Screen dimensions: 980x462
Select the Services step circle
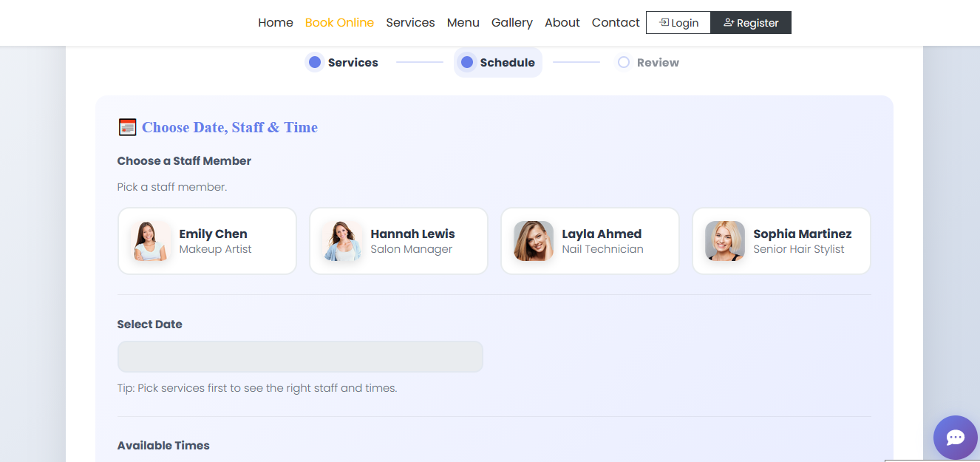(314, 62)
